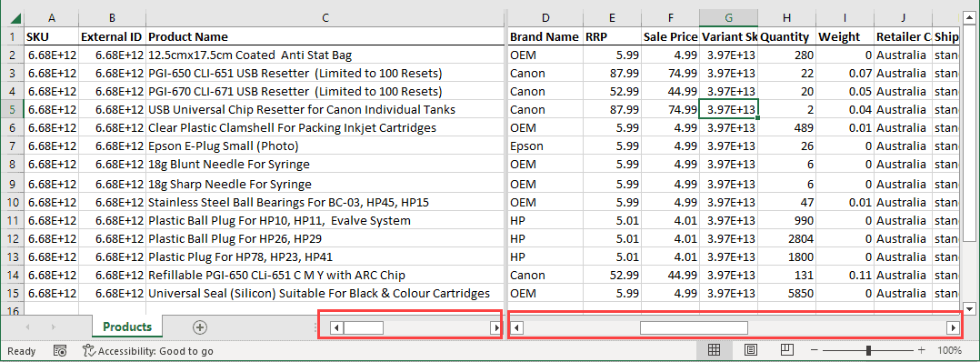Image resolution: width=980 pixels, height=362 pixels.
Task: Select 'Refillable PGI-650 CLi-651 C M Y' cell
Action: point(325,275)
